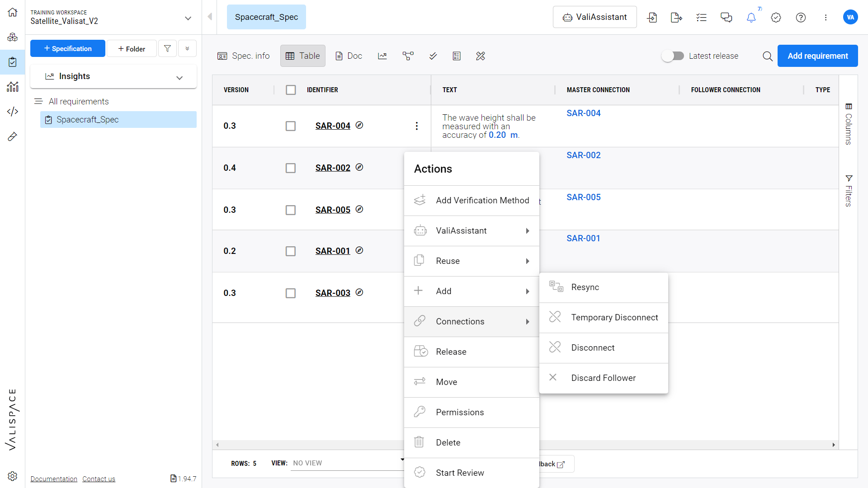
Task: Click the edit circle icon next to SAR-003
Action: [x=359, y=292]
